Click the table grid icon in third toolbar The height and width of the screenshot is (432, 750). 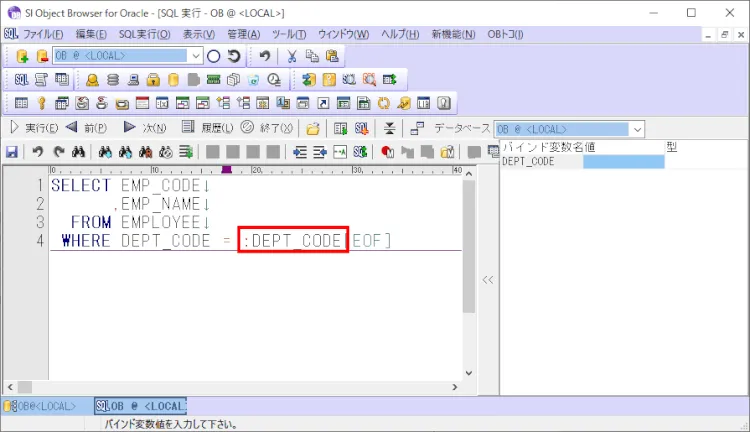click(x=22, y=103)
